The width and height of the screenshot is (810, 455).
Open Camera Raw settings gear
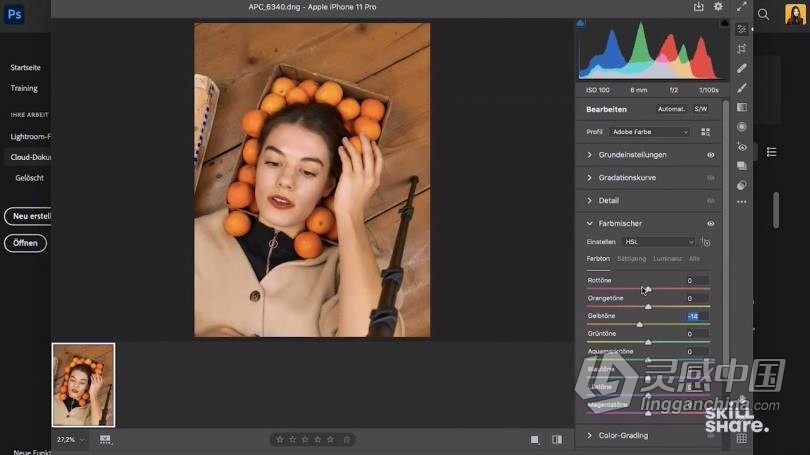pyautogui.click(x=718, y=7)
